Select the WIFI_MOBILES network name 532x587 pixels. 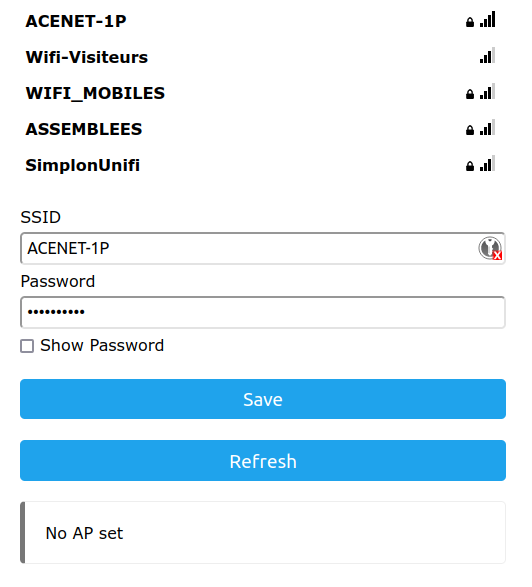pyautogui.click(x=95, y=93)
